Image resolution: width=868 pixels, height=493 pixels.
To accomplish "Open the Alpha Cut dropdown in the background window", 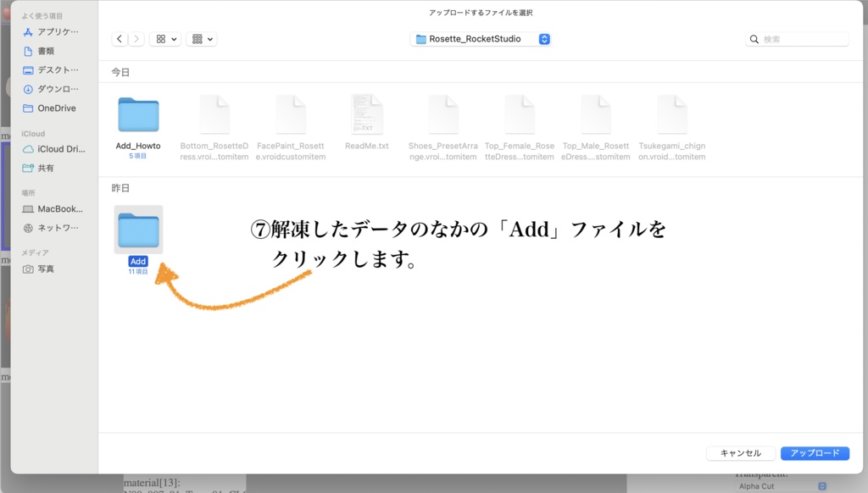I will (782, 486).
